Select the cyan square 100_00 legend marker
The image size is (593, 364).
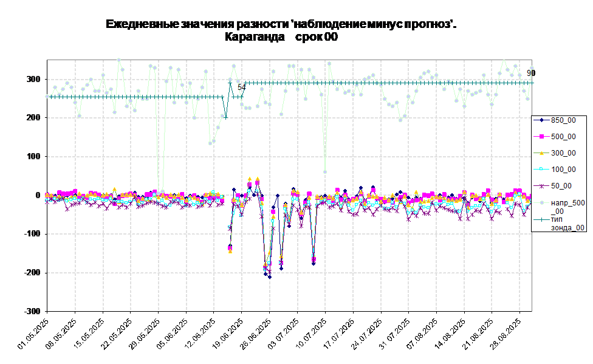tap(541, 170)
